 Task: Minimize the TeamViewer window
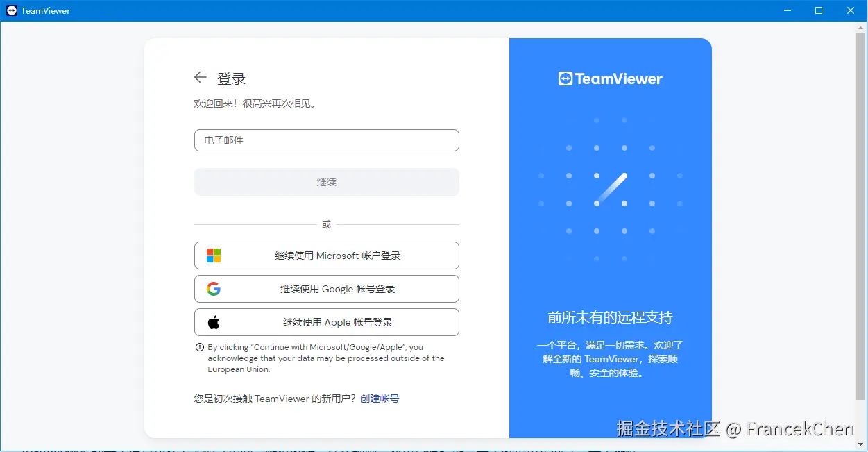click(787, 11)
